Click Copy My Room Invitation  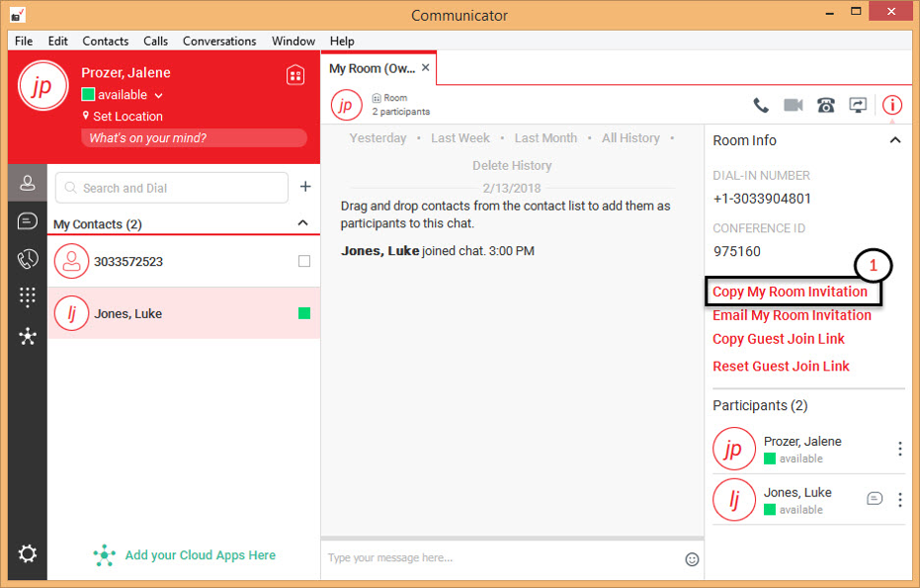790,292
